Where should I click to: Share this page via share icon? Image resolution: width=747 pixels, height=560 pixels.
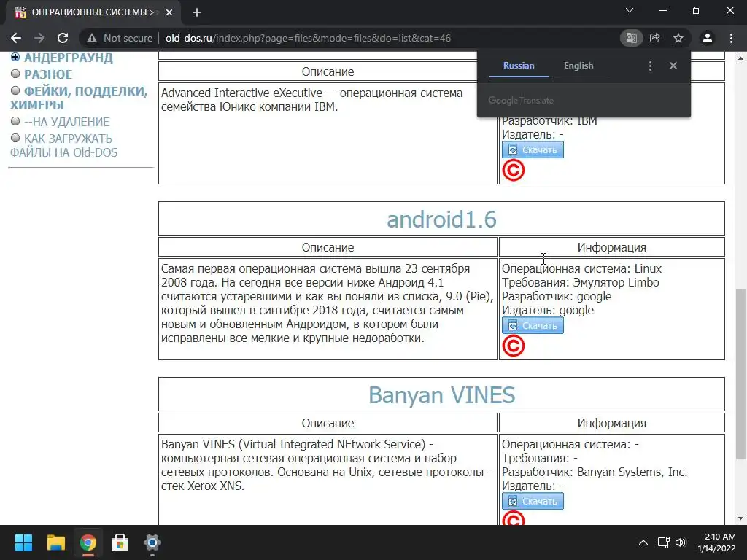[x=655, y=38]
